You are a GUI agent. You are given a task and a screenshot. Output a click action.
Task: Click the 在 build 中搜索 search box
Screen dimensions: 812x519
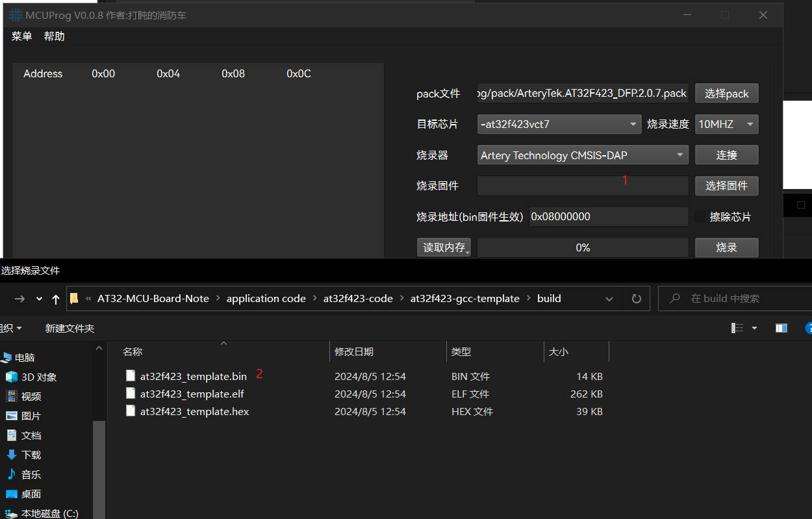(x=735, y=299)
